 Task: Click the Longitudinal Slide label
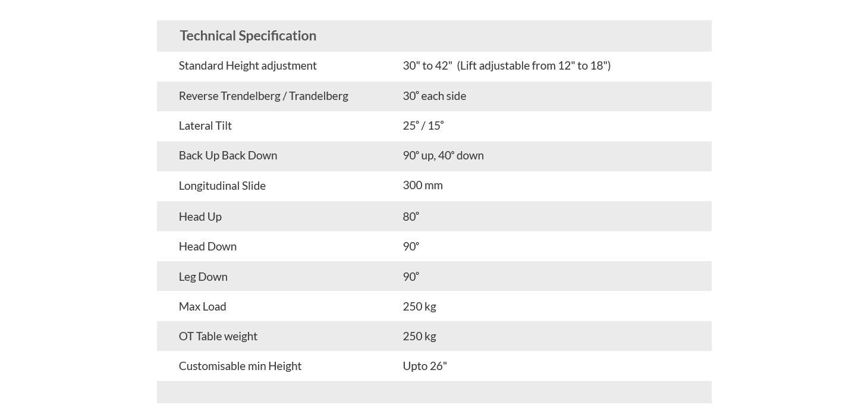(222, 186)
